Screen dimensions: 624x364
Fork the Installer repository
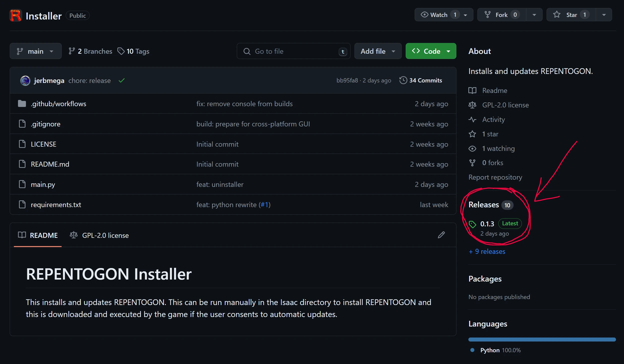pyautogui.click(x=502, y=15)
